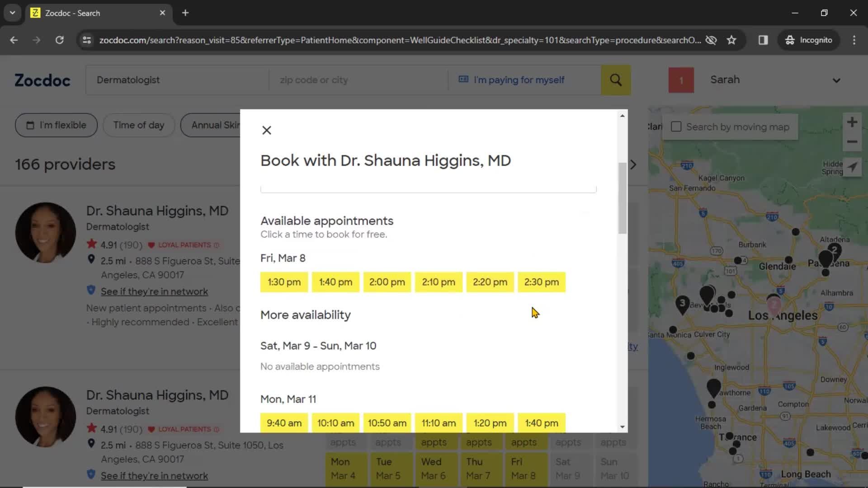Screen dimensions: 868x488
Task: Click the 2:00 pm appointment button
Action: [x=387, y=282]
